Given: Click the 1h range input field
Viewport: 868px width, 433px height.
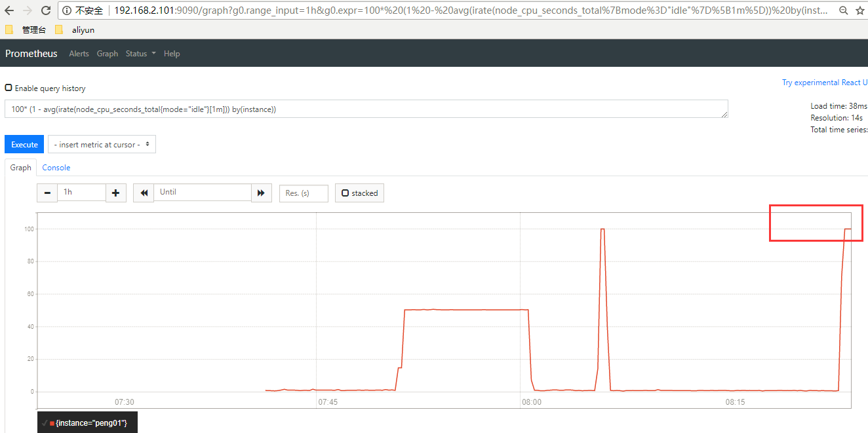Looking at the screenshot, I should coord(81,192).
